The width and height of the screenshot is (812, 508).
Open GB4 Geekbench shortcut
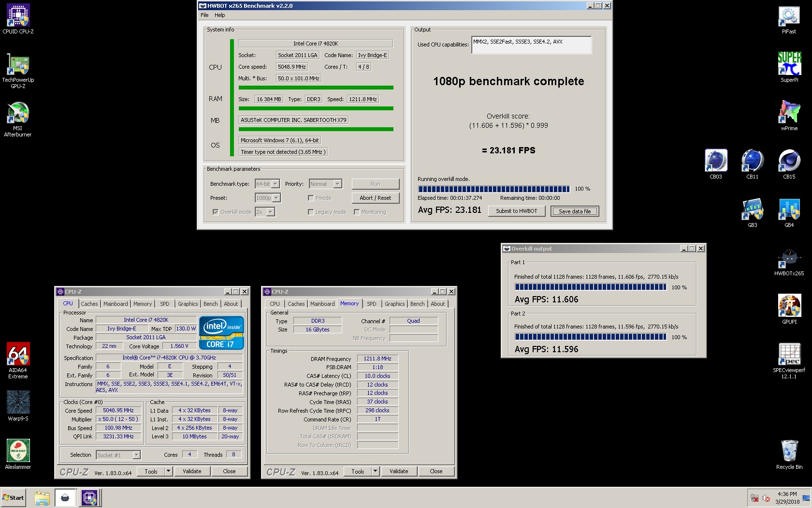click(x=789, y=212)
